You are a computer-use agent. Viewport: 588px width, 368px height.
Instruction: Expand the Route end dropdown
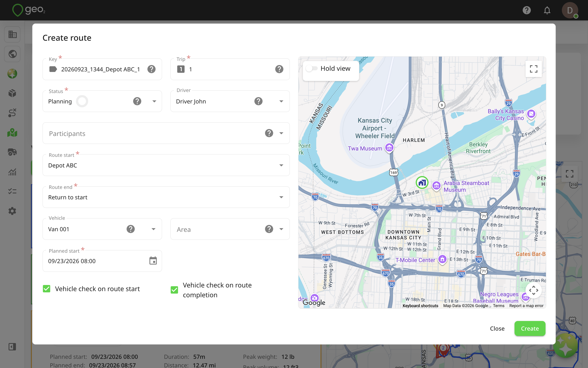tap(281, 197)
